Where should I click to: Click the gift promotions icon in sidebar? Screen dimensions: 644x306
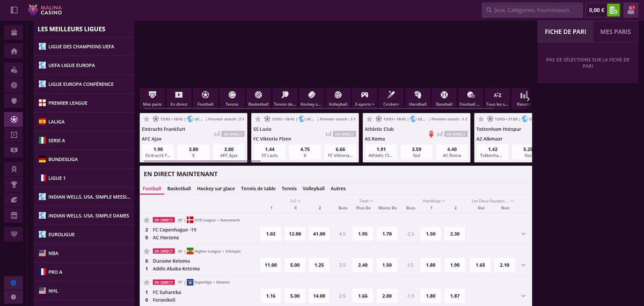[14, 33]
